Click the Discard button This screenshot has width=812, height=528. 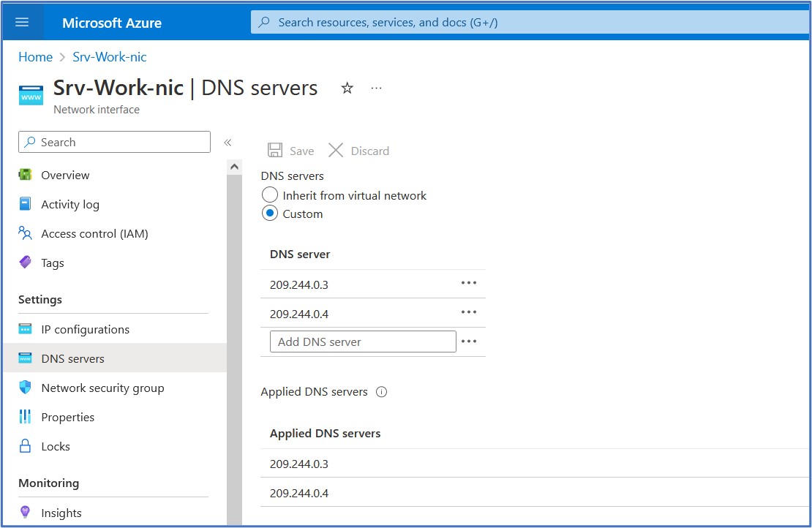359,151
